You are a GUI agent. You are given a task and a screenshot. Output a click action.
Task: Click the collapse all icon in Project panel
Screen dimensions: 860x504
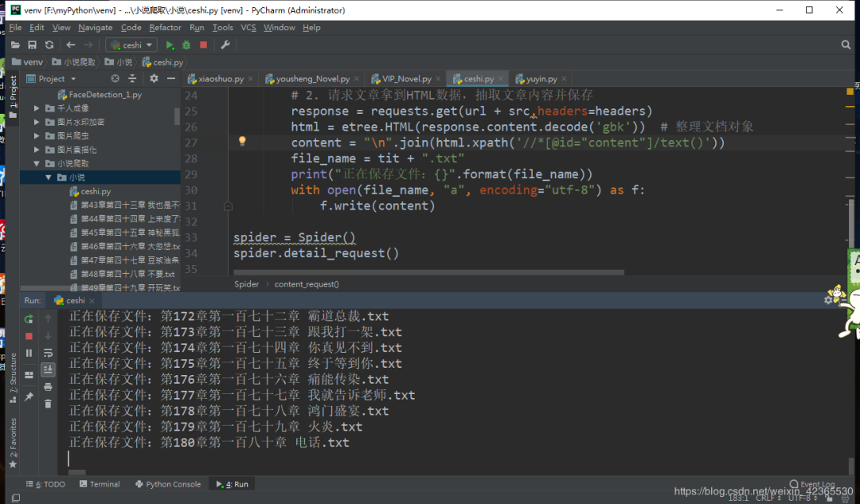click(x=132, y=78)
